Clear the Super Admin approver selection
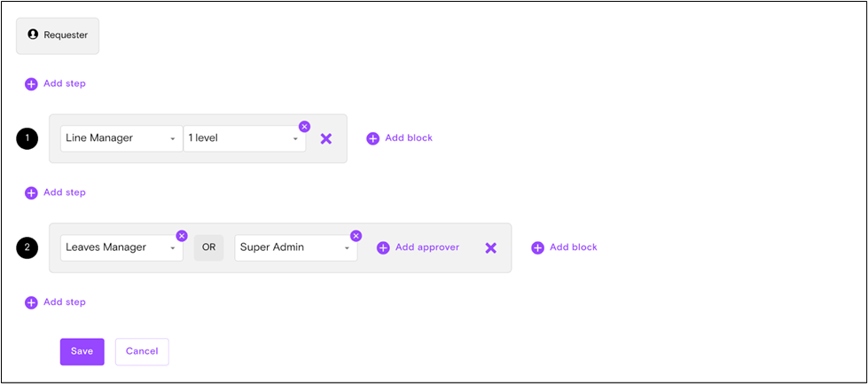Screen dimensions: 868x384 [x=356, y=236]
